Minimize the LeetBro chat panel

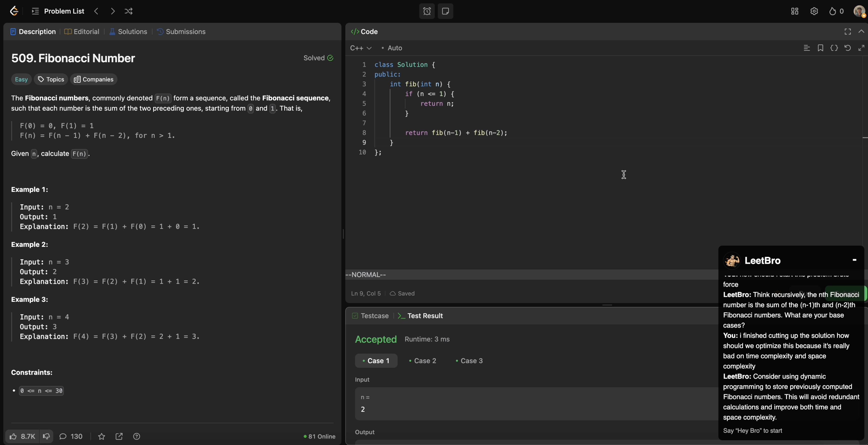pos(854,260)
